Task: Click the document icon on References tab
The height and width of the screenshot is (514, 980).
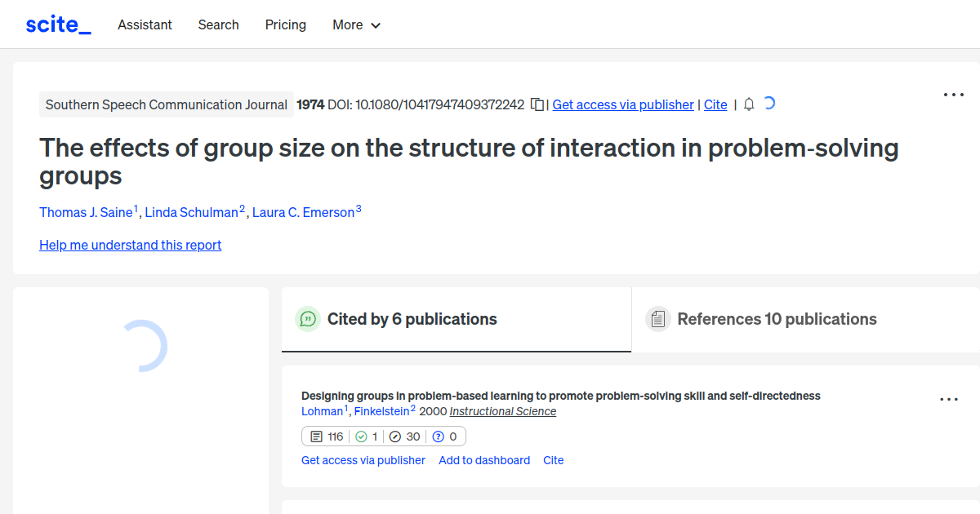Action: click(657, 319)
